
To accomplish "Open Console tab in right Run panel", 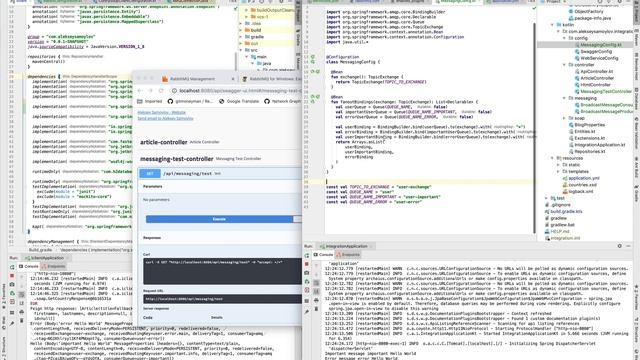I will (323, 255).
